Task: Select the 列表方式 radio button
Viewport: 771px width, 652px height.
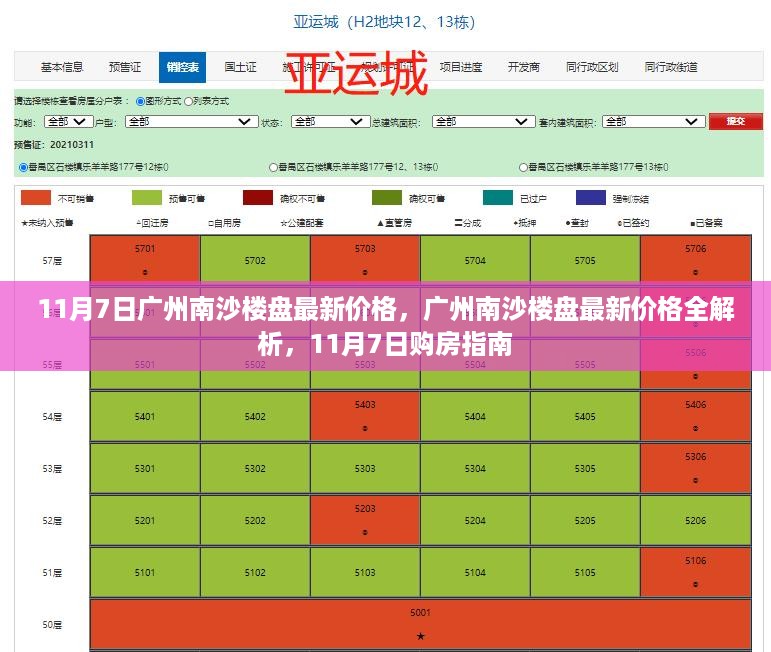Action: click(188, 101)
